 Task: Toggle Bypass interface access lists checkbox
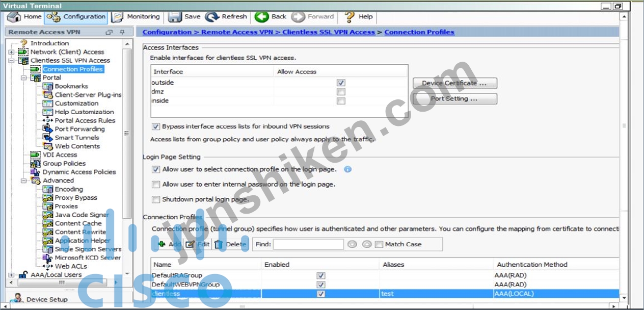click(x=156, y=126)
